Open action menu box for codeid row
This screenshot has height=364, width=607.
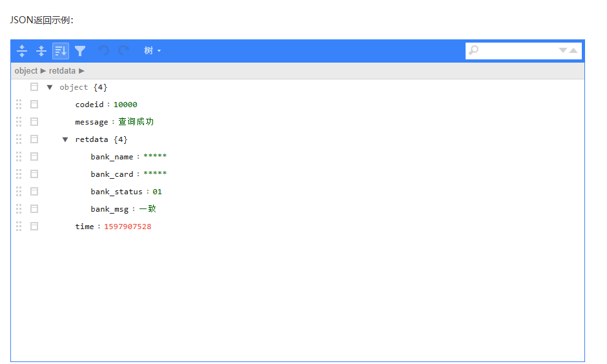34,105
